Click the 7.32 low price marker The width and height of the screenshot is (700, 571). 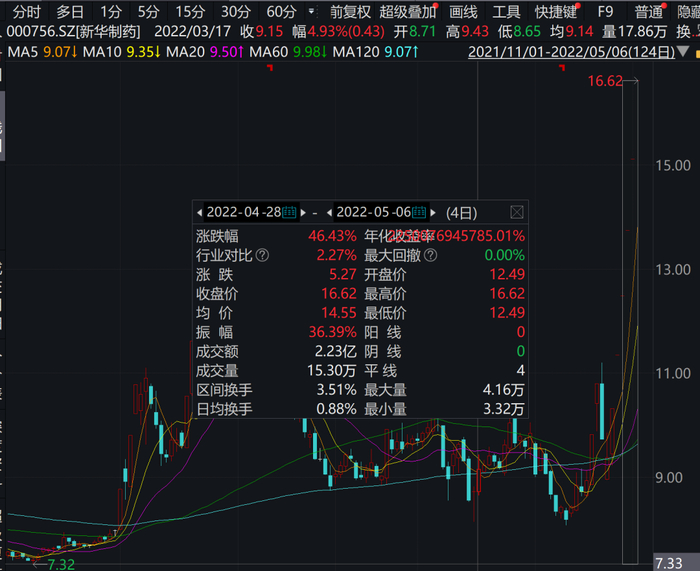61,564
